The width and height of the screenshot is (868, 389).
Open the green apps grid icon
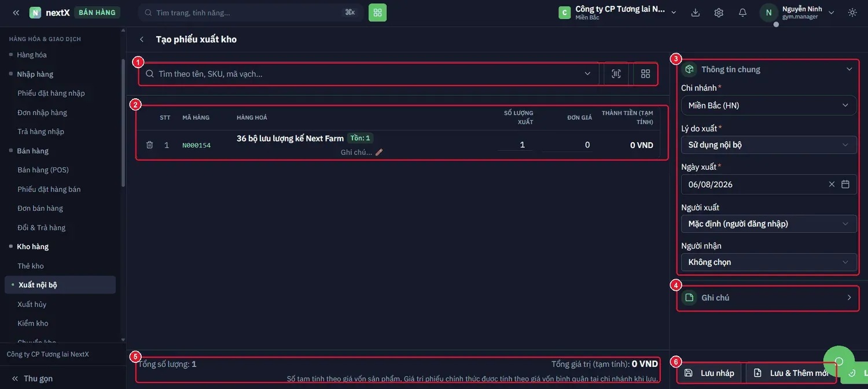[378, 13]
